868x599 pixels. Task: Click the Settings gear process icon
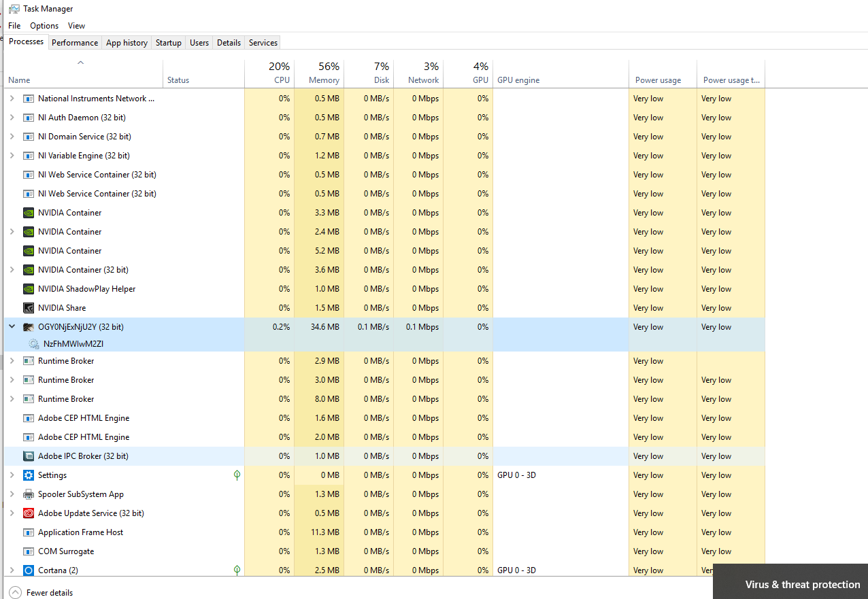tap(29, 475)
